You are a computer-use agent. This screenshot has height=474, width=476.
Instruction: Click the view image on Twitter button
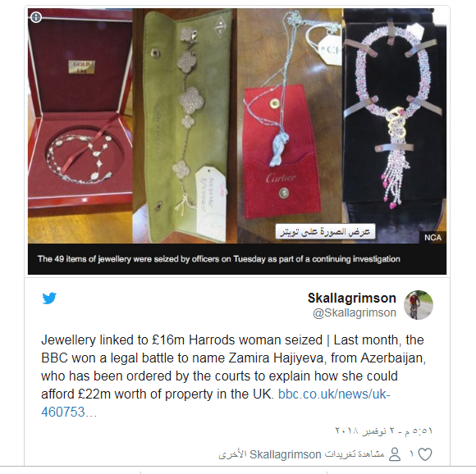pyautogui.click(x=326, y=232)
